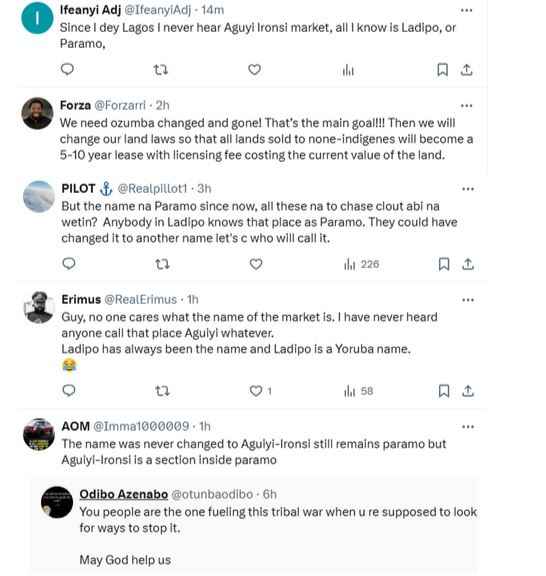546x576 pixels.
Task: Open Odibo Azenabo's profile name link
Action: point(123,494)
